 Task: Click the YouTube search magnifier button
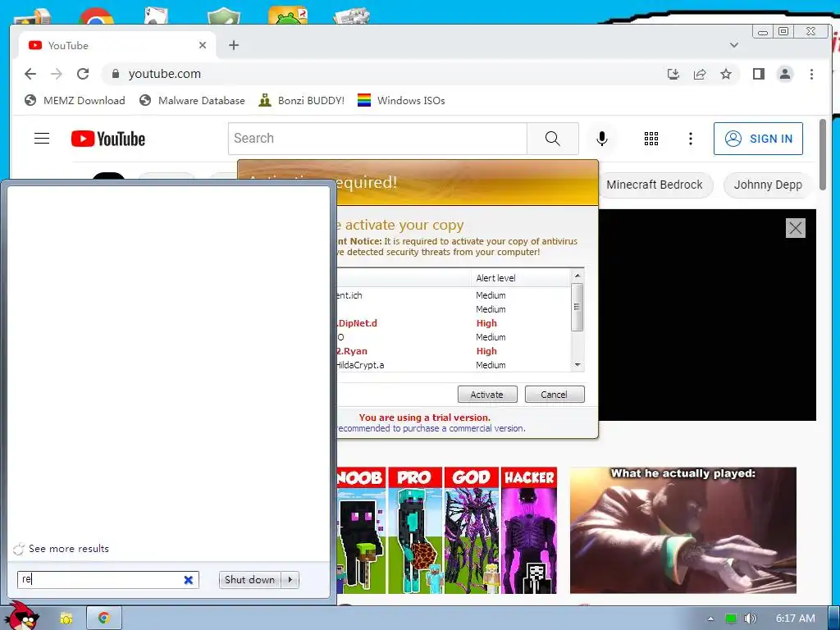tap(552, 139)
